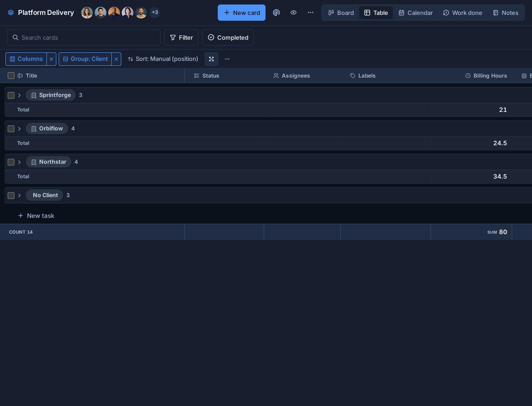532x406 pixels.
Task: Expand the Northstar group chevron
Action: click(x=19, y=162)
